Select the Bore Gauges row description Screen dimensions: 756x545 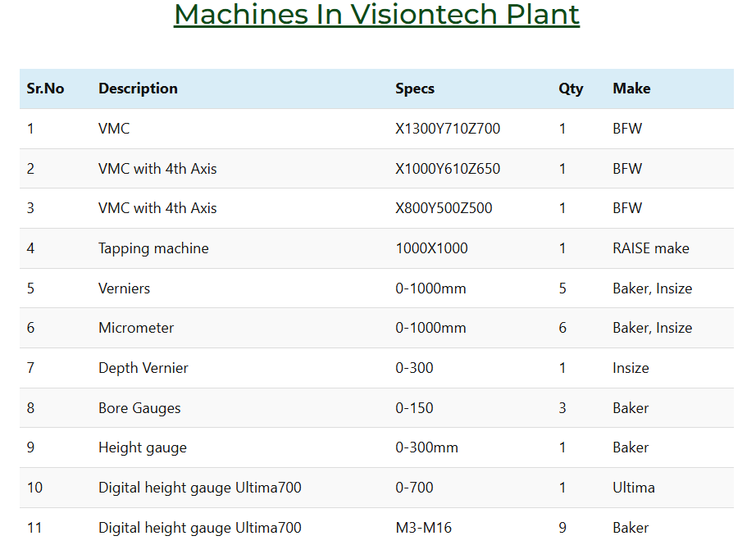[139, 408]
